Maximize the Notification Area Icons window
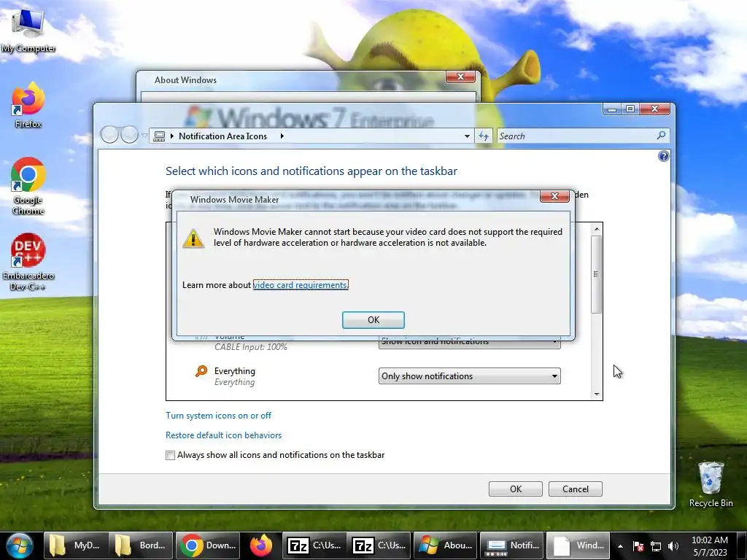The image size is (747, 560). coord(630,109)
